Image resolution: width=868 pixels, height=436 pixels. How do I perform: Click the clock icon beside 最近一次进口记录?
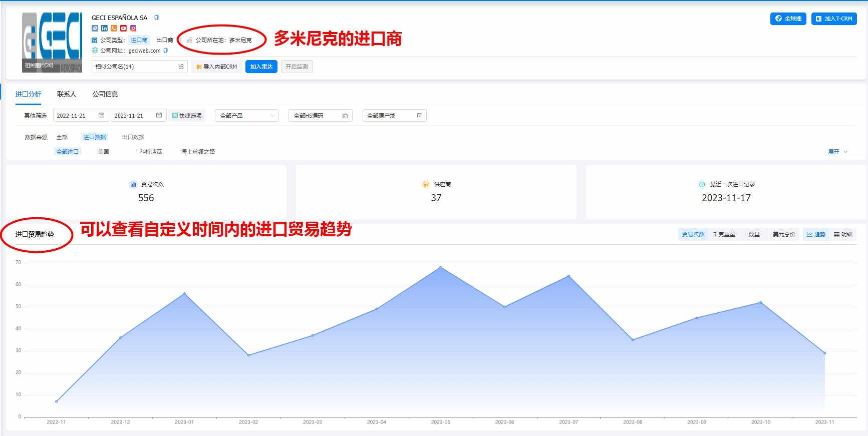tap(702, 184)
